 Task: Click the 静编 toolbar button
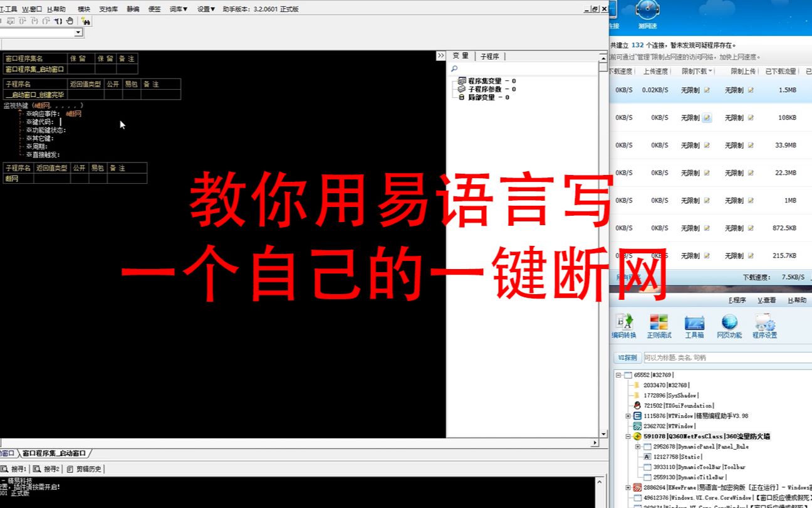133,9
